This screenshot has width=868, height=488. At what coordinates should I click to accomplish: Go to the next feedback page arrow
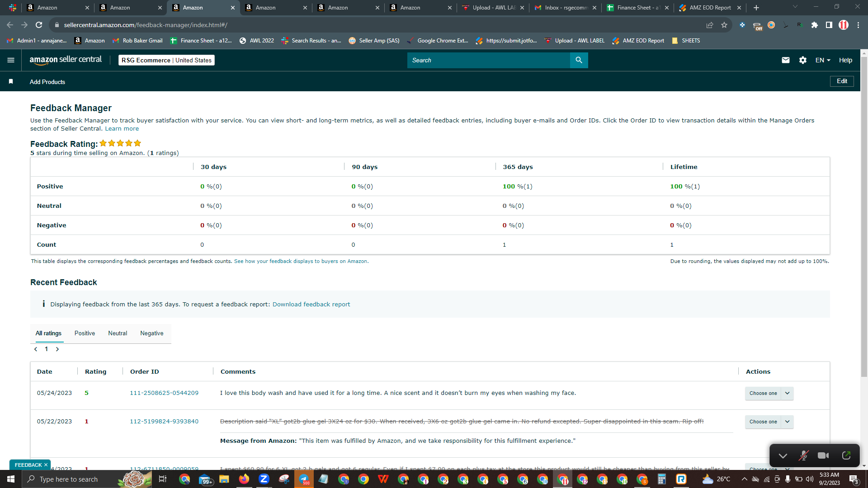click(57, 349)
